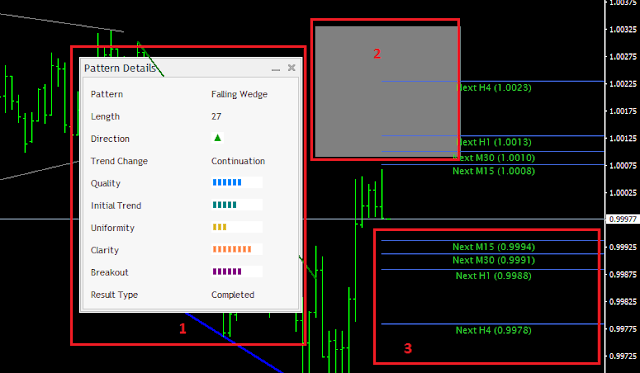This screenshot has height=373, width=640.
Task: Click the Result Type row label
Action: coord(114,295)
